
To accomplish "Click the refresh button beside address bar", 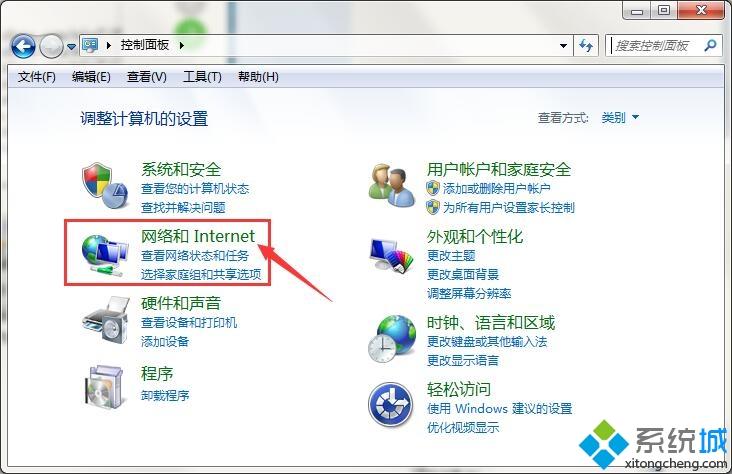I will click(x=586, y=46).
